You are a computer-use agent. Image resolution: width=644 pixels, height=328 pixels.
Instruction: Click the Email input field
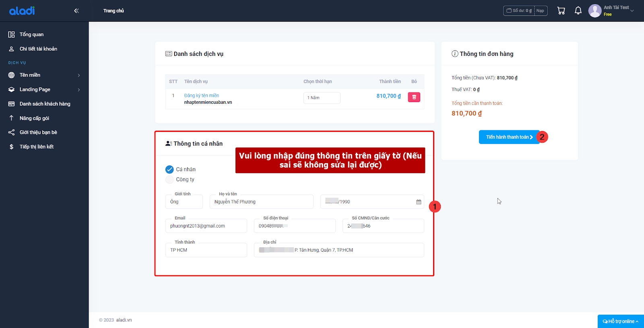point(206,226)
